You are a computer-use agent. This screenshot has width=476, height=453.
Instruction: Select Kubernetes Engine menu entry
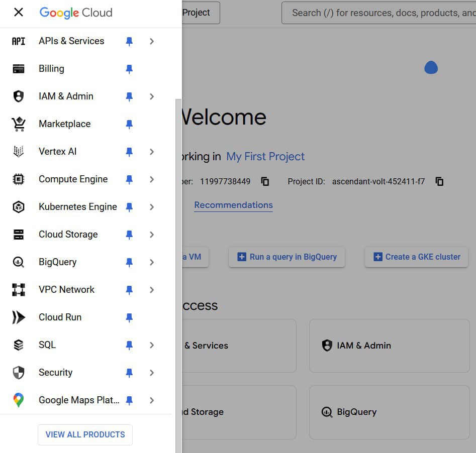[x=78, y=206]
